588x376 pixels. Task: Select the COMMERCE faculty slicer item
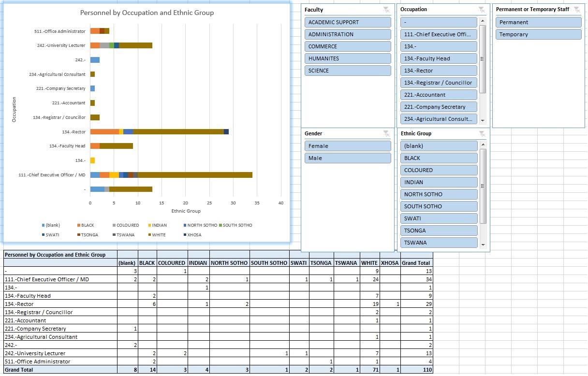pos(348,46)
